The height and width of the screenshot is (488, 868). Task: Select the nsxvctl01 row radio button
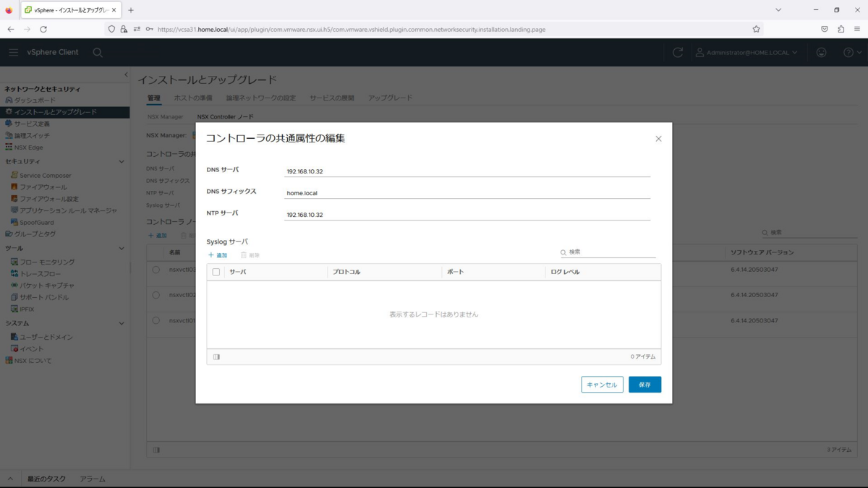pyautogui.click(x=156, y=320)
